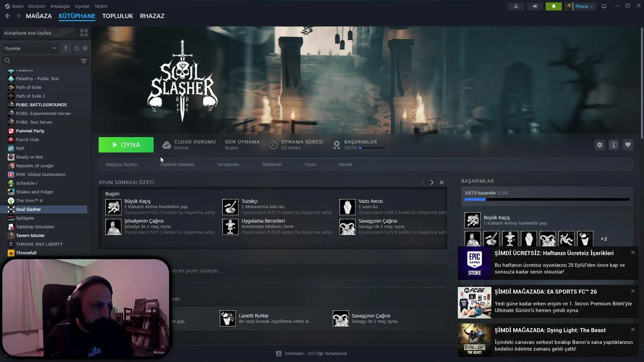Open the Oyunlar menu
Screen dimensions: 644x362
click(82, 6)
